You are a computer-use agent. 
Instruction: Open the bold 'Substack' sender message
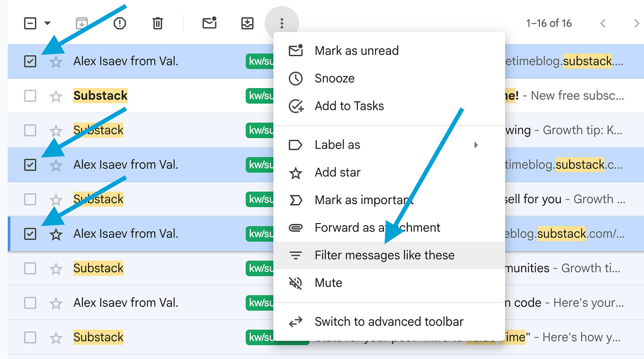point(100,96)
